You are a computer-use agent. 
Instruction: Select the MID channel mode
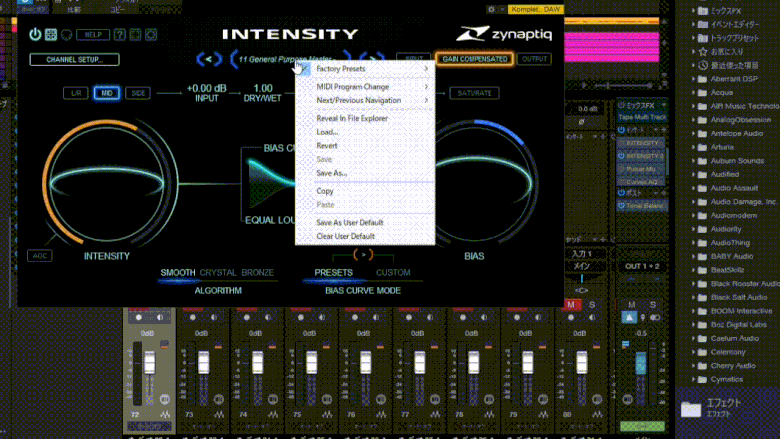pos(106,93)
